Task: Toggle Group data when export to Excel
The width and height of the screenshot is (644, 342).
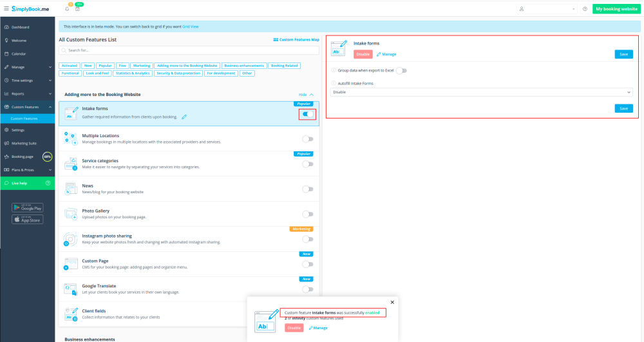Action: pyautogui.click(x=401, y=70)
